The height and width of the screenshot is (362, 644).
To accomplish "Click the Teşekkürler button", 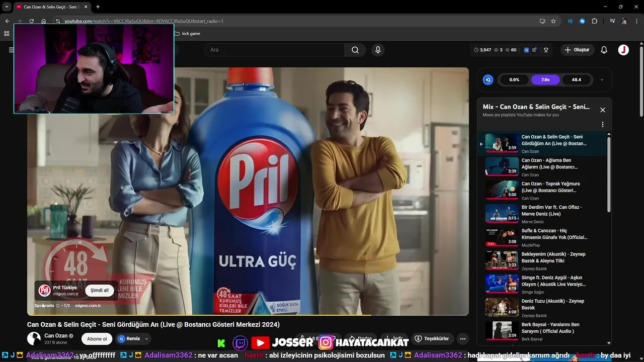I will tap(432, 339).
